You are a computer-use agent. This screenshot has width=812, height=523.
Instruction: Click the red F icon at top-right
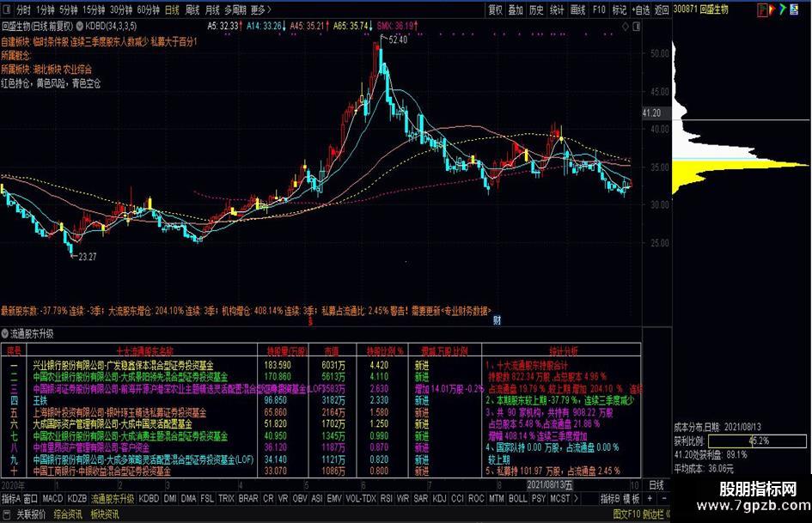(x=762, y=9)
